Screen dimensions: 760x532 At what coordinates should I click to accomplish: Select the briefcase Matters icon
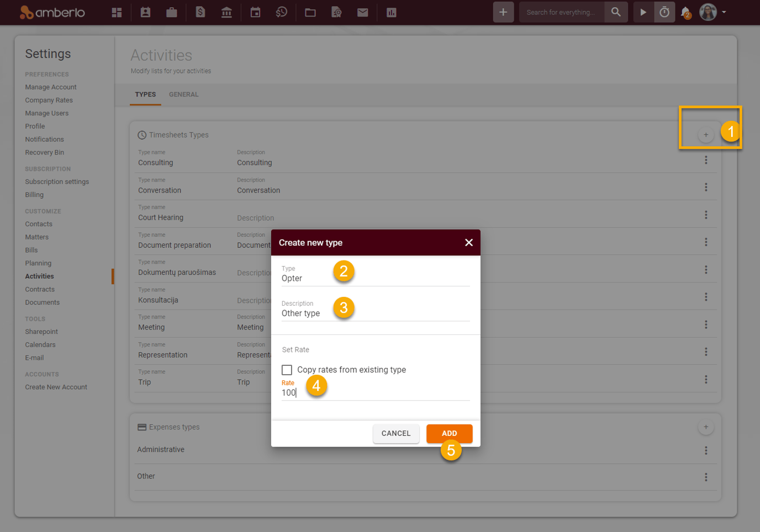tap(171, 12)
